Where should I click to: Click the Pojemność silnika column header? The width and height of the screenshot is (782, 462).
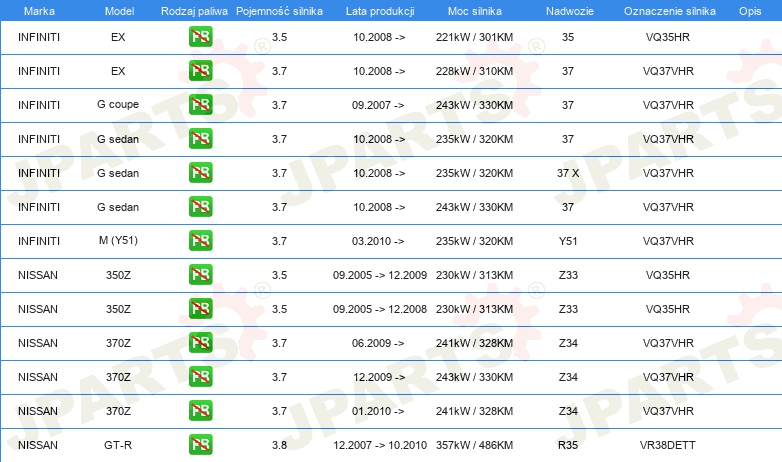[x=279, y=11]
